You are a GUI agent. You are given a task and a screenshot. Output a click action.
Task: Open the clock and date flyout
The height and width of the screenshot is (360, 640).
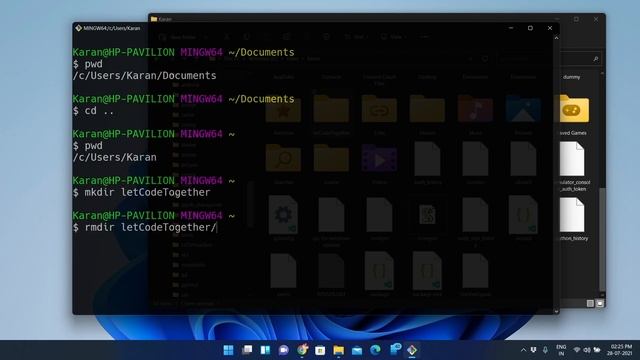pyautogui.click(x=619, y=350)
